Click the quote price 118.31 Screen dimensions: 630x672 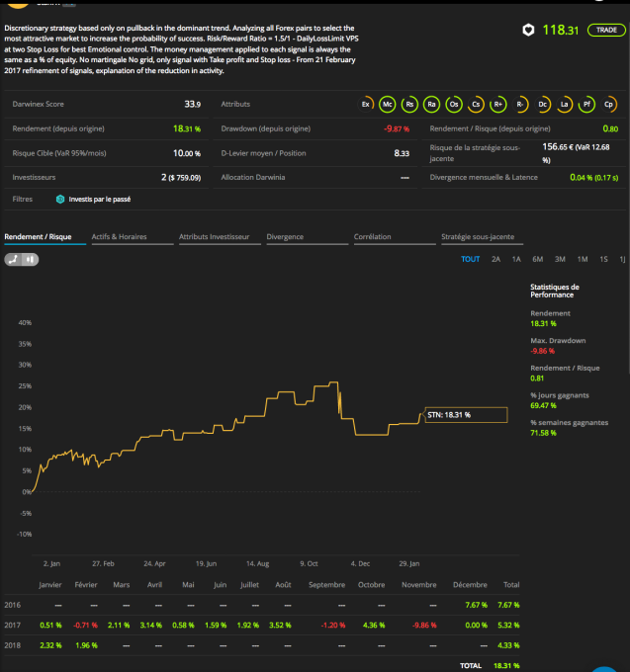click(561, 30)
